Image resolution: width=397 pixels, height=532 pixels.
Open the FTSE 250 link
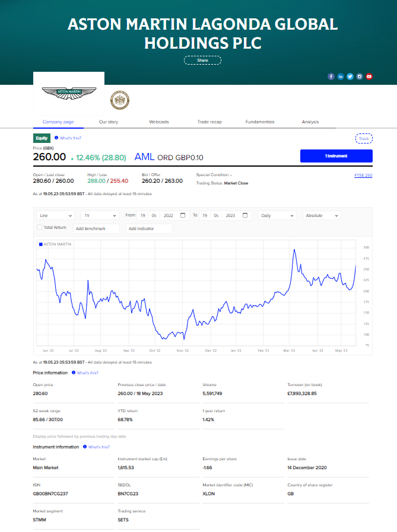[363, 176]
